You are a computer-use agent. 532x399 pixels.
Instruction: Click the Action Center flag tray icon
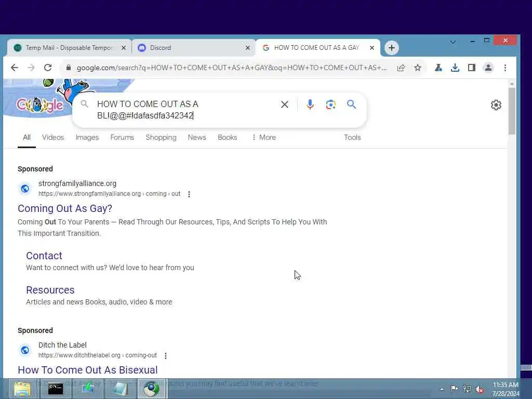[x=454, y=389]
